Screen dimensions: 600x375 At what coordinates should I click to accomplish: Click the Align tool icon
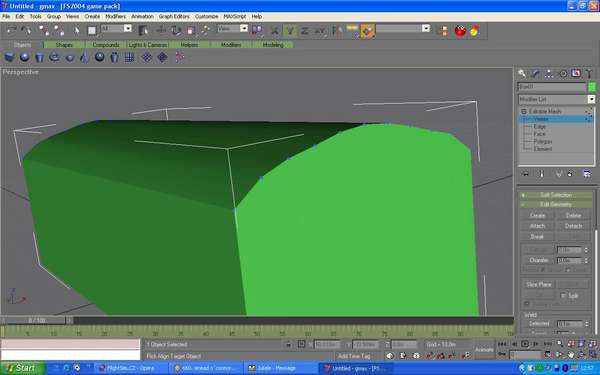(352, 30)
